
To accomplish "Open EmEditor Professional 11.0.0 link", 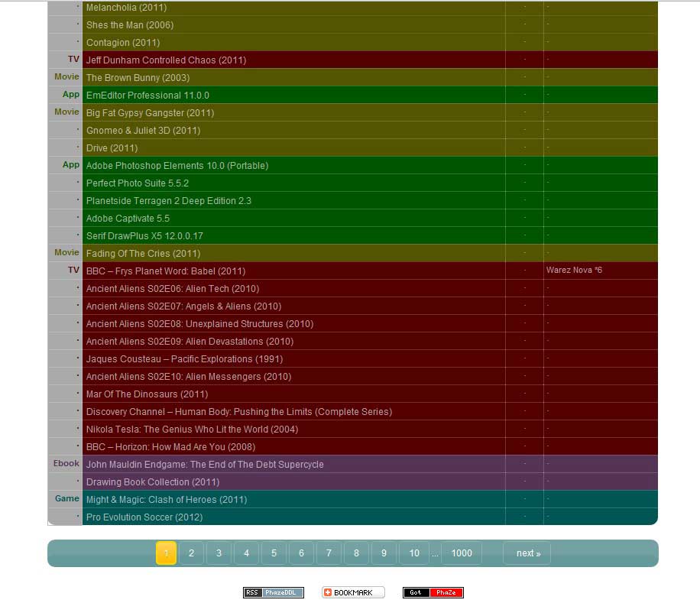I will (147, 95).
